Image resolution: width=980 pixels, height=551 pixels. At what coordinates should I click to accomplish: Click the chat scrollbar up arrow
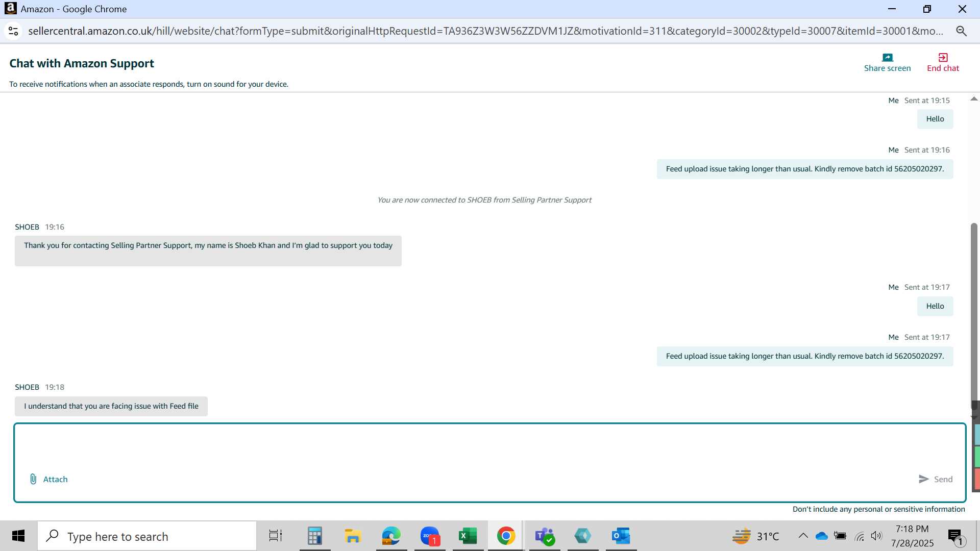[974, 99]
